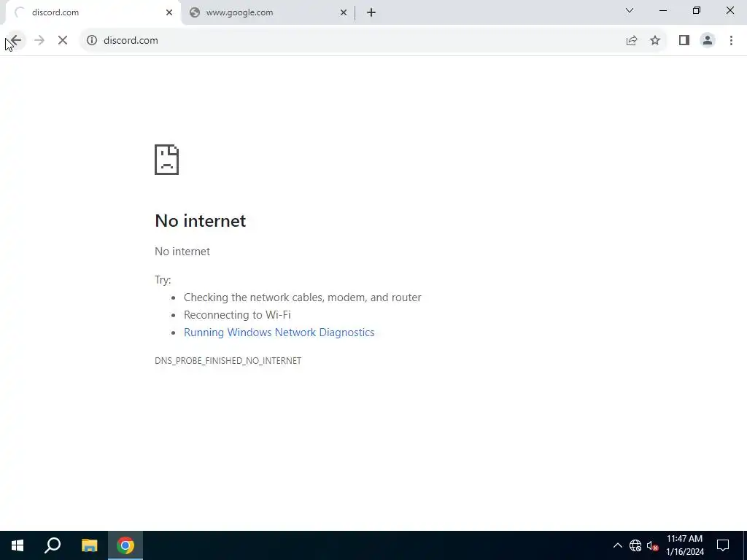Viewport: 747px width, 560px height.
Task: Open Windows taskbar search
Action: pyautogui.click(x=53, y=545)
